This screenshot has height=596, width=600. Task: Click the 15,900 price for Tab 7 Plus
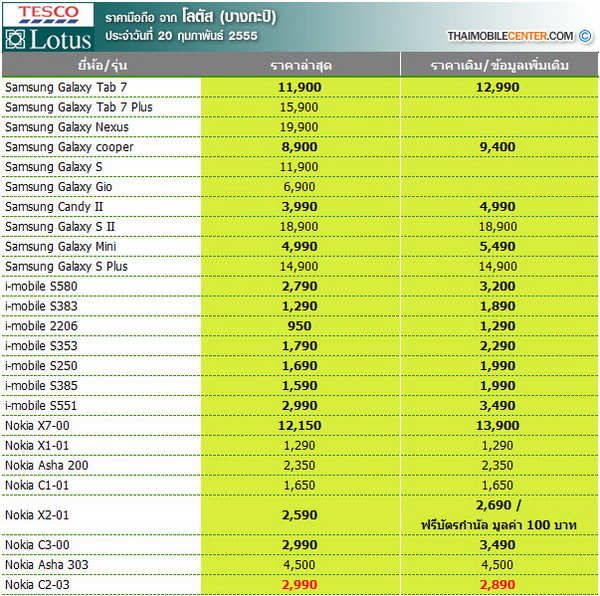(x=299, y=107)
